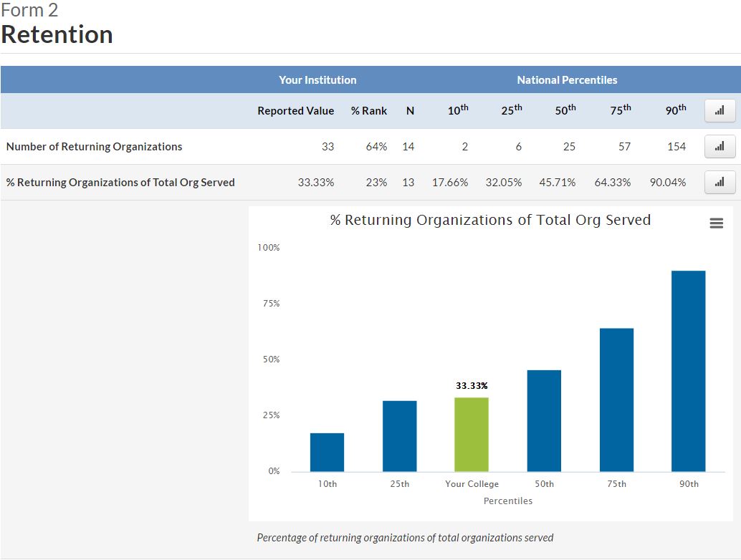Select the tallest 90th percentile bar
The image size is (741, 560).
pyautogui.click(x=688, y=371)
